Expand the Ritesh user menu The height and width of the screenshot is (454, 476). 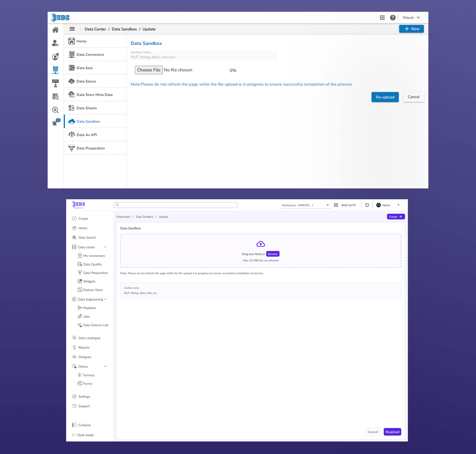[x=411, y=18]
